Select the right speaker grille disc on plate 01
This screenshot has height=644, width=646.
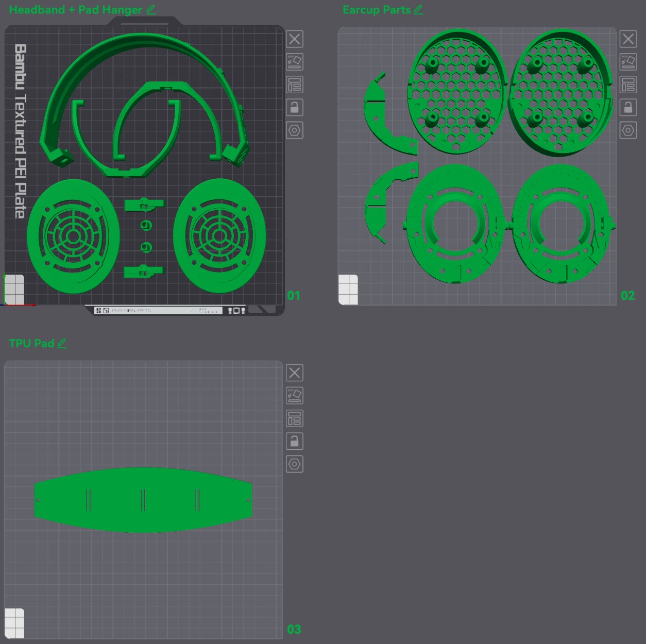[219, 236]
